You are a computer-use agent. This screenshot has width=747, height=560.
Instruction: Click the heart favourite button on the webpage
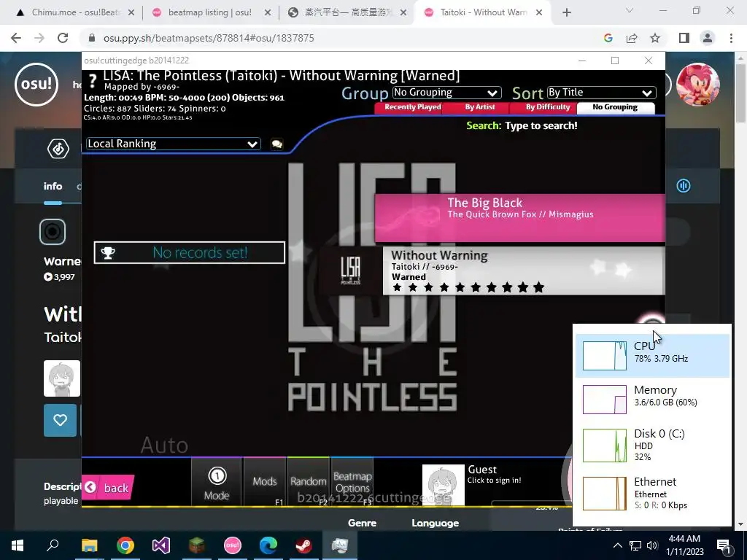pyautogui.click(x=60, y=420)
